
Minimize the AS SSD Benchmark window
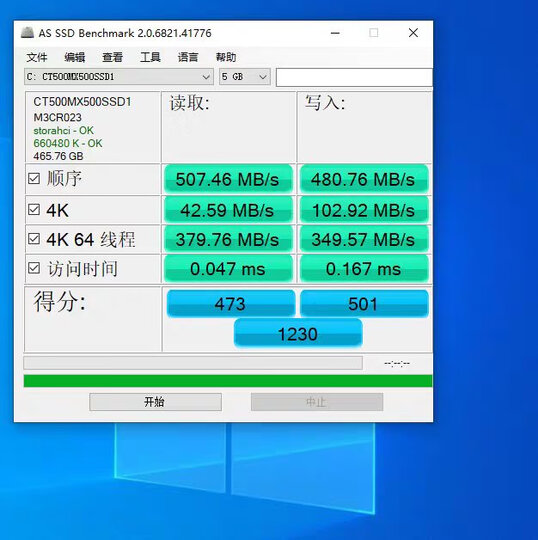tap(335, 33)
